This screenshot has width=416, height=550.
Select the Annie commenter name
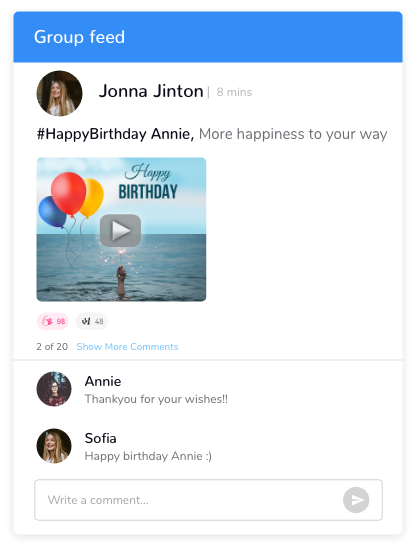pyautogui.click(x=103, y=381)
